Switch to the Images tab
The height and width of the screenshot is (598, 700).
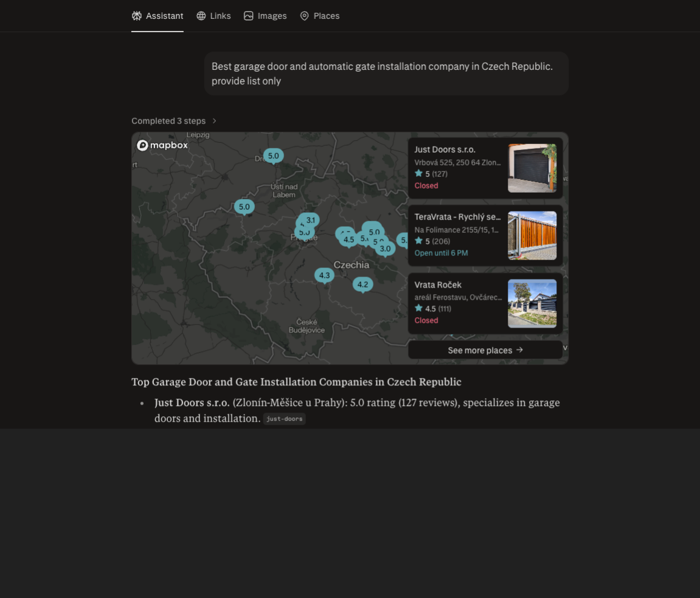265,16
